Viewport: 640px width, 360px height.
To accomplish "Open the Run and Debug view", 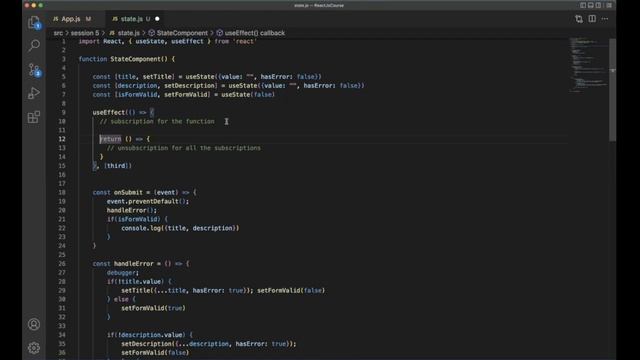I will pos(34,93).
